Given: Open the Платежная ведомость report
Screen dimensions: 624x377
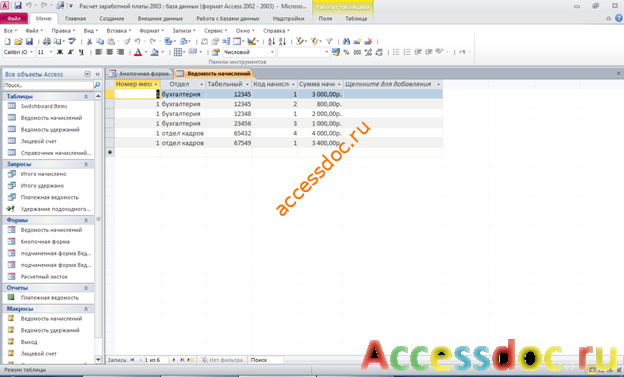Looking at the screenshot, I should point(49,298).
